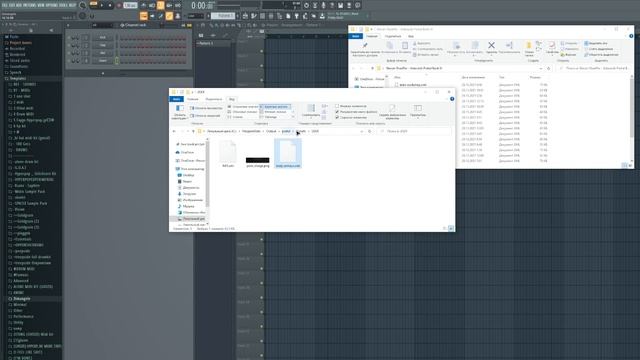
Task: Select the black pixie_orange.png image file
Action: (258, 161)
